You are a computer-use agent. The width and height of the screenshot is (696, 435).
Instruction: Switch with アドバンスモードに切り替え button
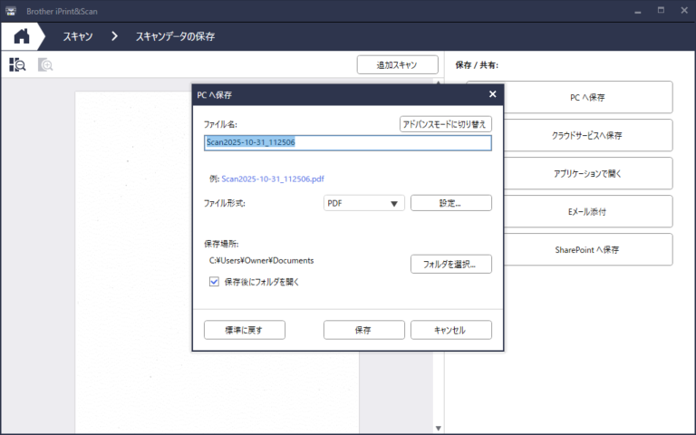pos(444,124)
